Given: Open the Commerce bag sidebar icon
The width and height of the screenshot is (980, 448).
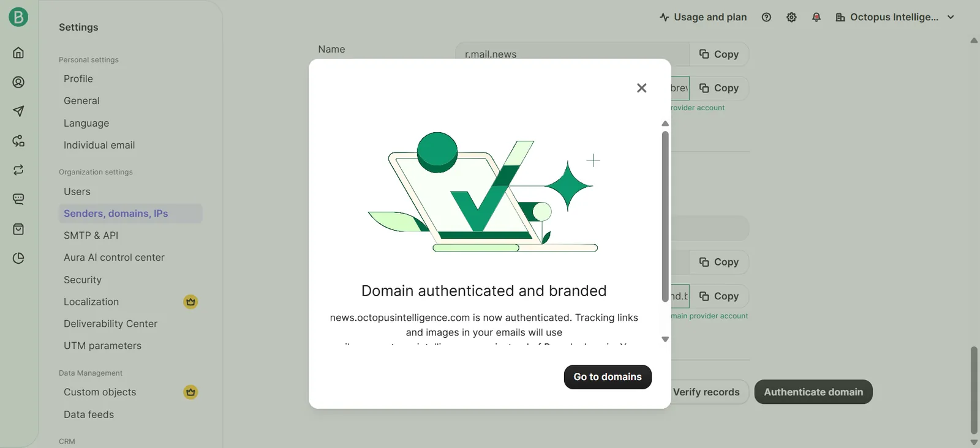Looking at the screenshot, I should coord(18,229).
